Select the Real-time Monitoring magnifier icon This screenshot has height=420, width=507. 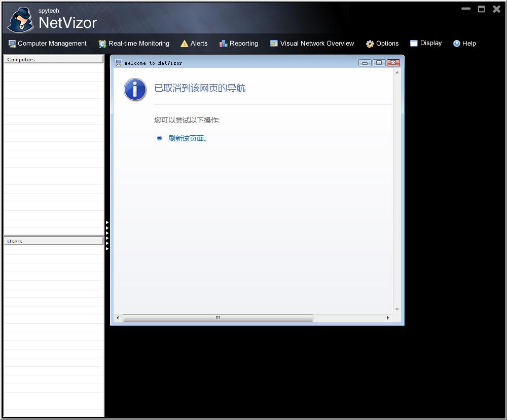(101, 44)
